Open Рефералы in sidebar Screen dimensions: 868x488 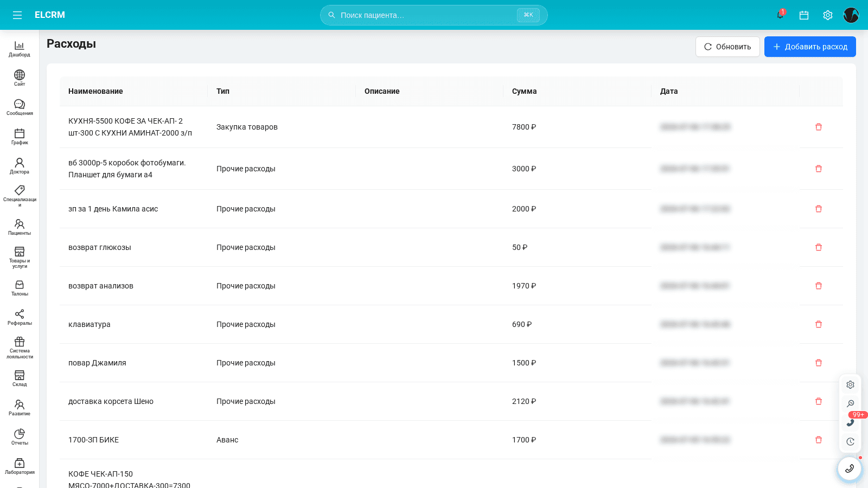tap(20, 317)
